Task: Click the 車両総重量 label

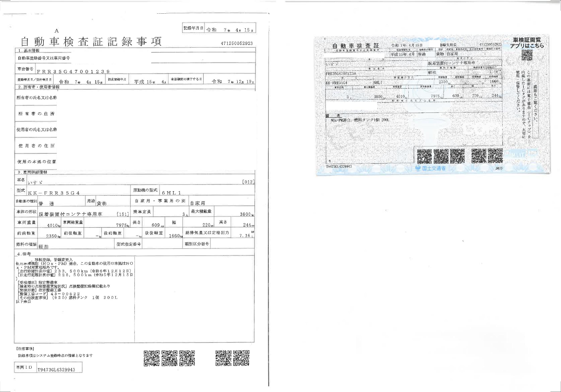Action: [73, 222]
